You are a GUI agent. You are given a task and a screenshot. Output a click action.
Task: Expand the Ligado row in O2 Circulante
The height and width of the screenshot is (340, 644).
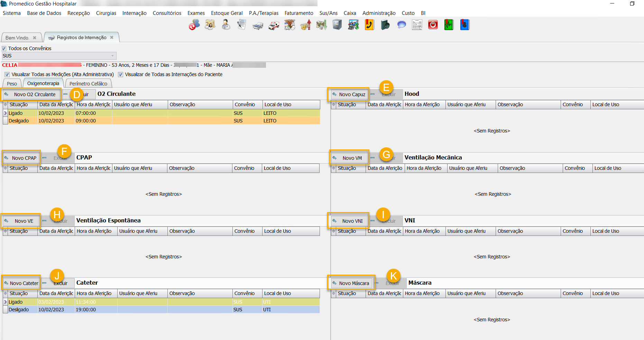[x=6, y=113]
